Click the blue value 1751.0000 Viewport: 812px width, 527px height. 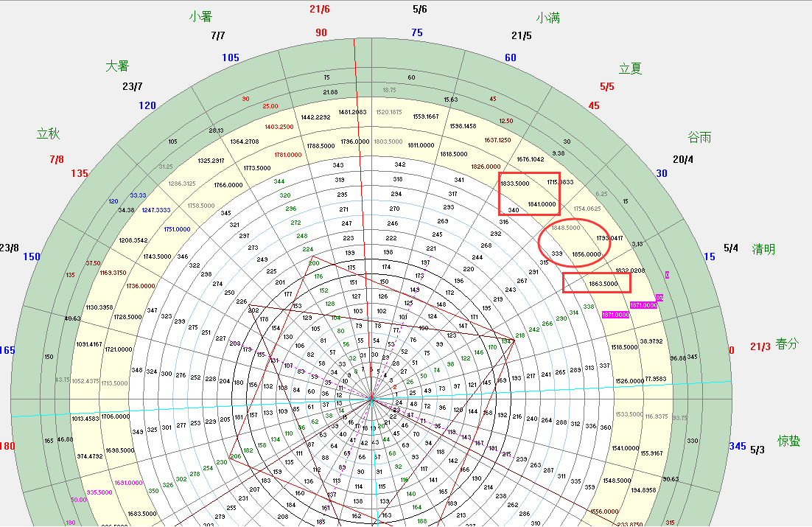[177, 229]
